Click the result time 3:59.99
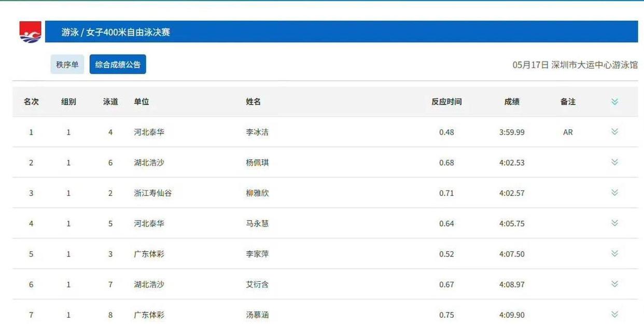Image resolution: width=644 pixels, height=328 pixels. (x=512, y=132)
